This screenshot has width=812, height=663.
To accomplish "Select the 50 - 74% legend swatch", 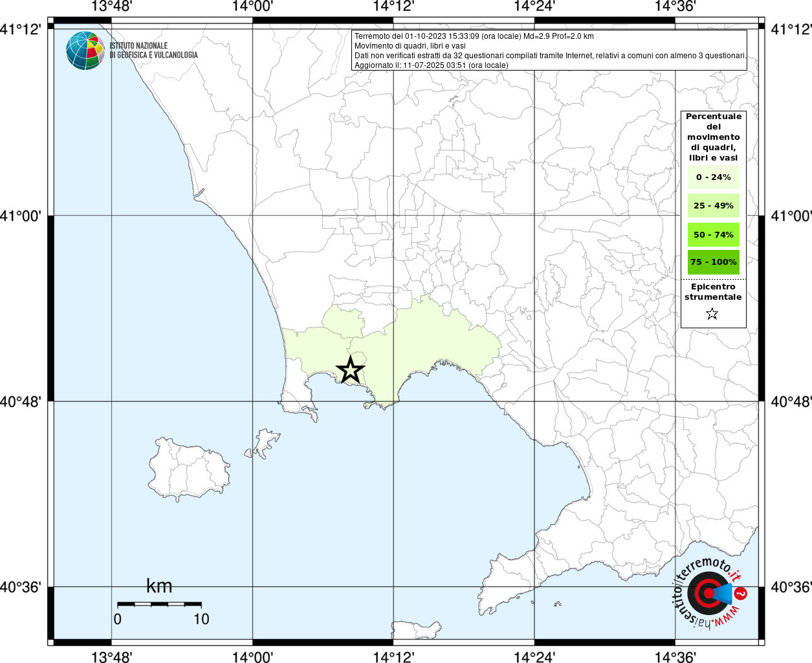I will click(x=713, y=234).
